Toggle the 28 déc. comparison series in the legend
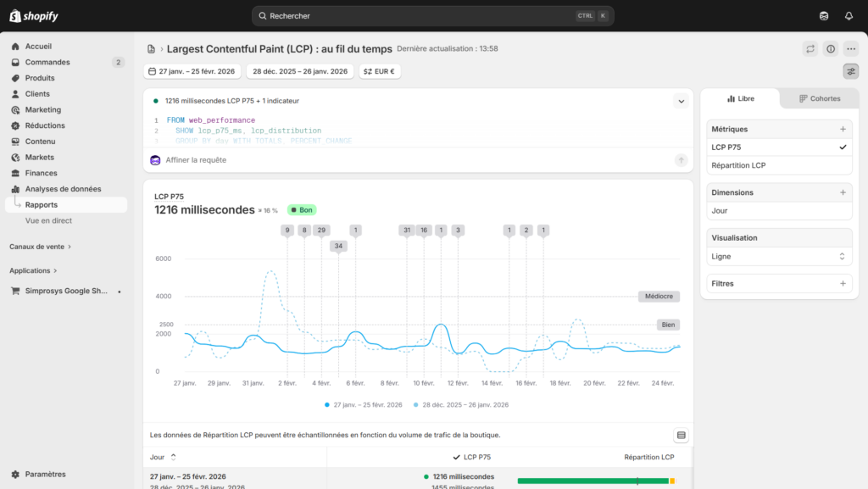 click(463, 405)
